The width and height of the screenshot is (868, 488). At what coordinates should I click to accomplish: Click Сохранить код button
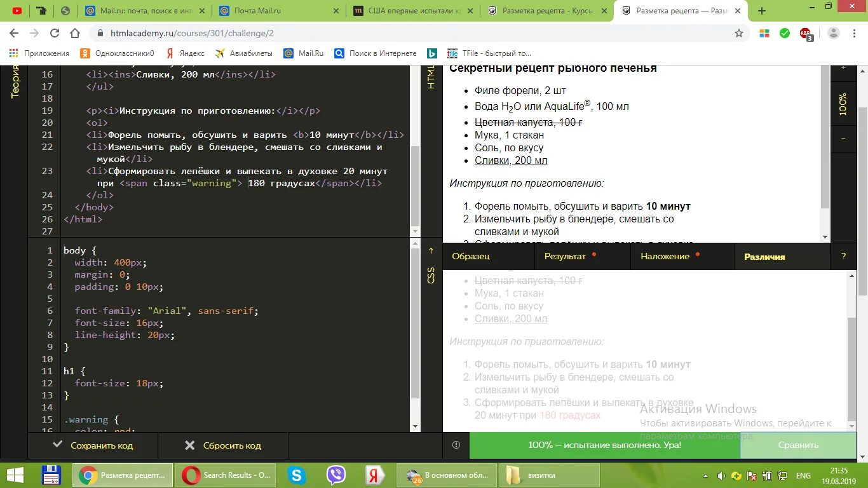93,445
